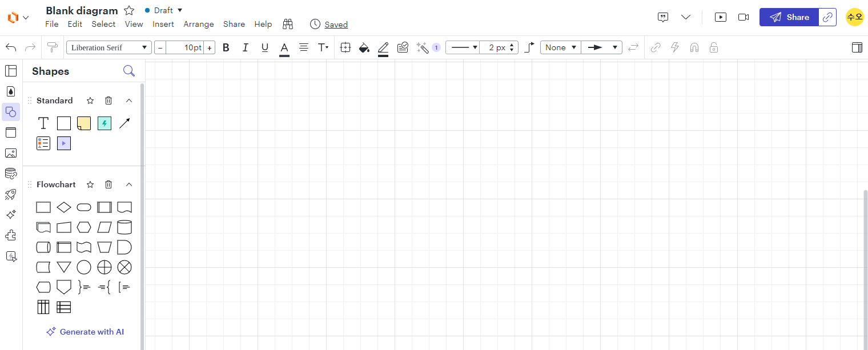Click the magic wand AI suggestions icon
The height and width of the screenshot is (350, 868).
423,47
